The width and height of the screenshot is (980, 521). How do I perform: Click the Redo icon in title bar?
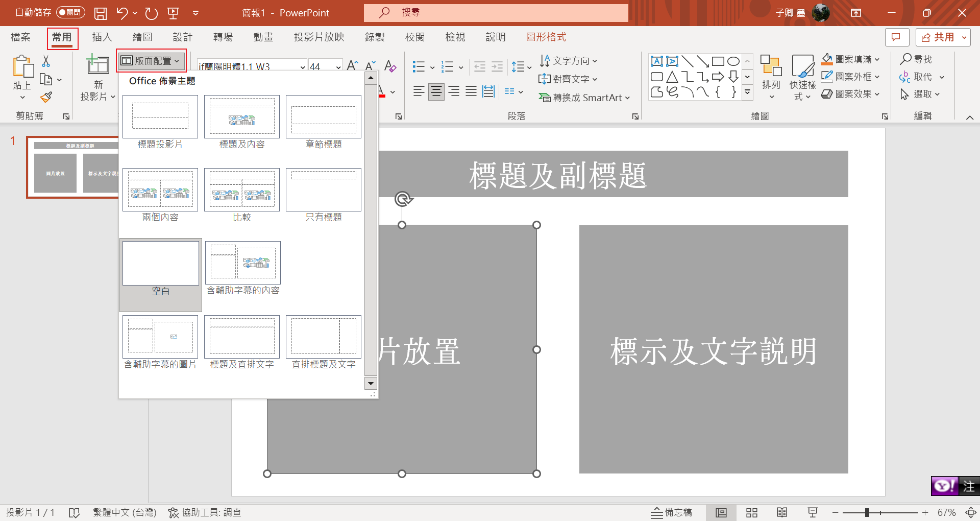pyautogui.click(x=151, y=13)
